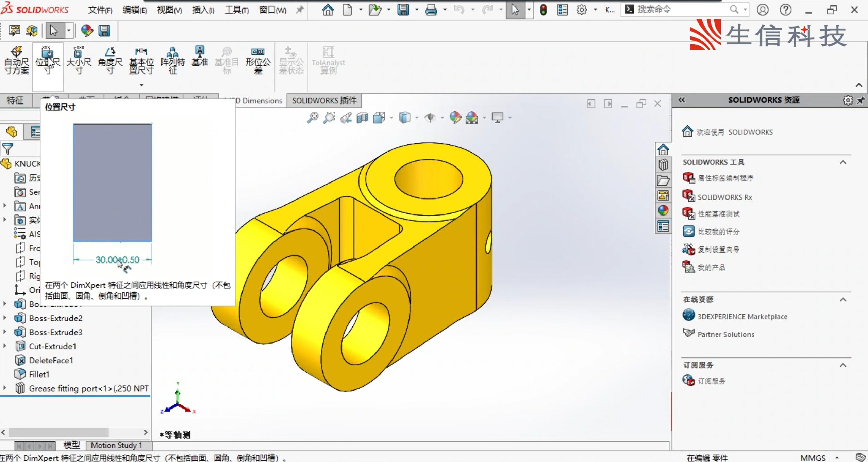
Task: Select the Angle Dimension (角度尺寸) tool
Action: pos(110,60)
